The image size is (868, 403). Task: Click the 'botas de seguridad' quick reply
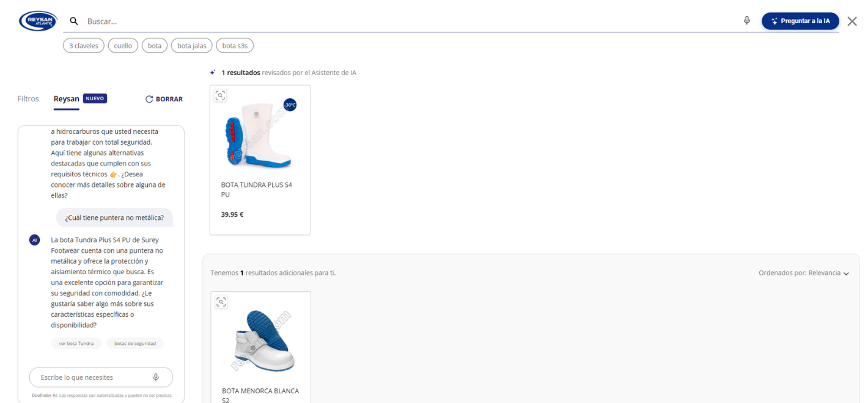point(135,343)
